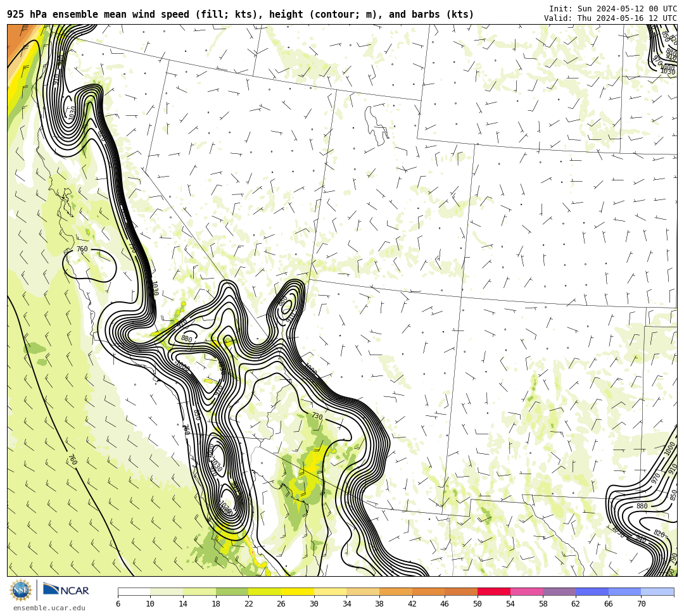The height and width of the screenshot is (616, 684).
Task: Open the ensemble.ucar.edu link text
Action: [x=49, y=608]
